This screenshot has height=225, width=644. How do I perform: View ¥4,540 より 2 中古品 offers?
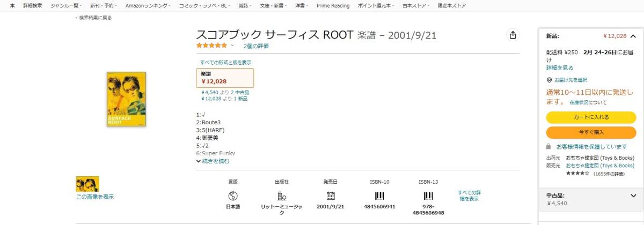click(225, 92)
